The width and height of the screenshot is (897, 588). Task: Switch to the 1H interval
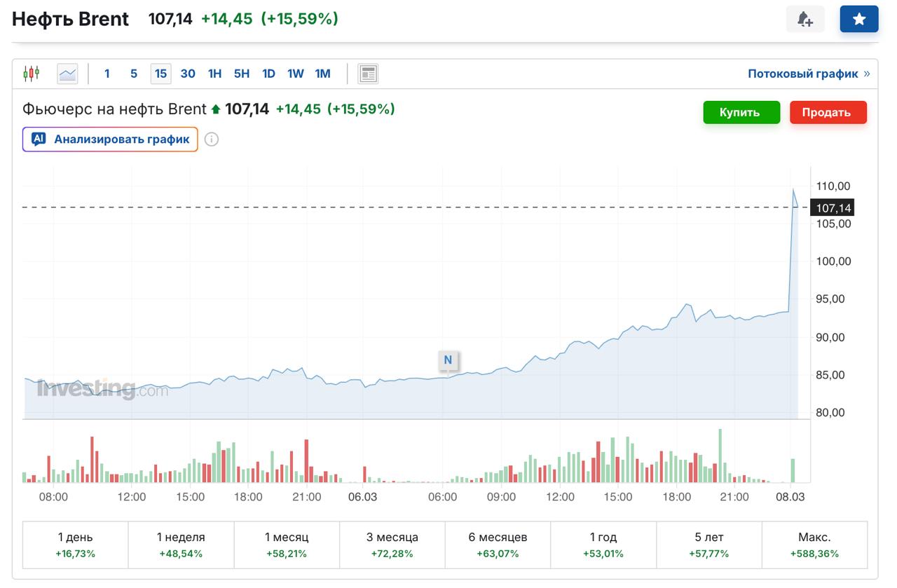coord(214,74)
